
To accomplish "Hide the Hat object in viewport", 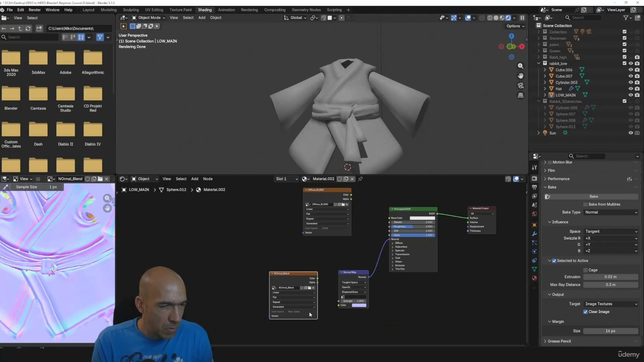I will point(631,89).
